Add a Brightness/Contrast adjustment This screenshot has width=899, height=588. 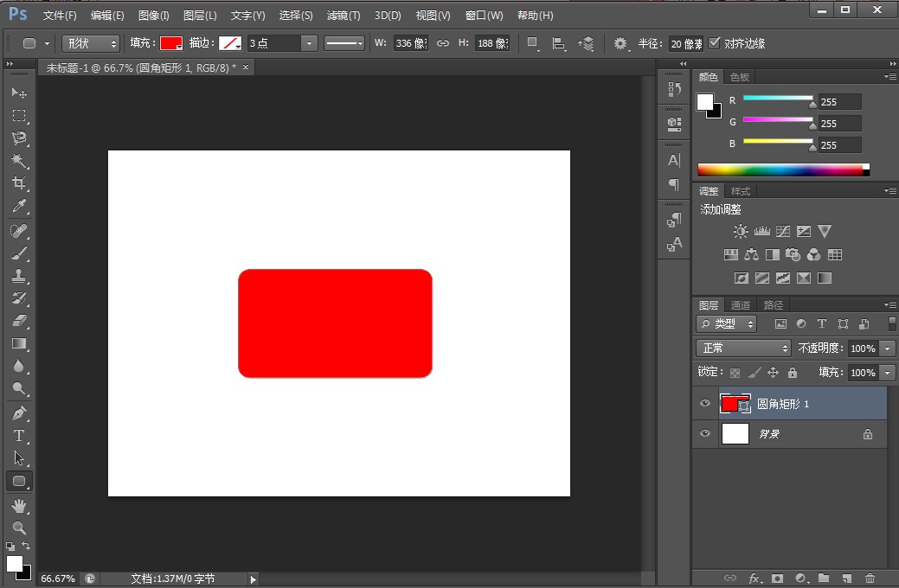740,232
